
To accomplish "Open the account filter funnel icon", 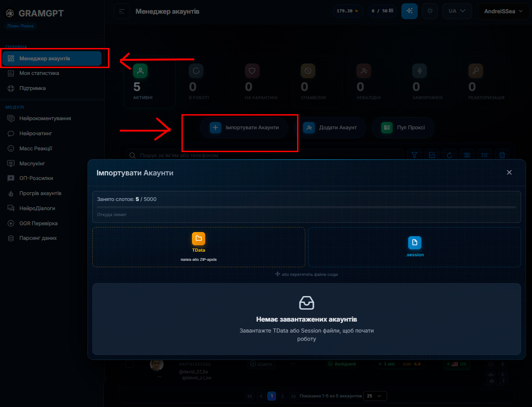I will coord(414,155).
